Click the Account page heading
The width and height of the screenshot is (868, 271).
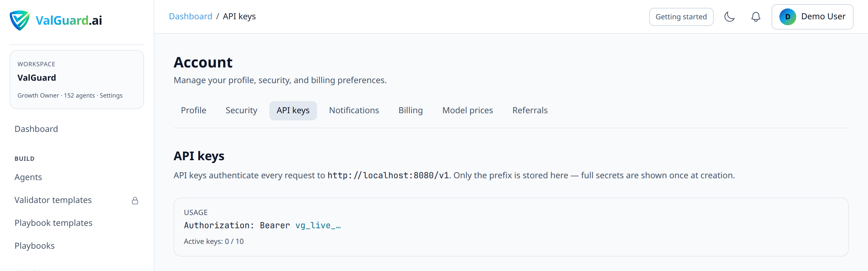click(x=203, y=63)
